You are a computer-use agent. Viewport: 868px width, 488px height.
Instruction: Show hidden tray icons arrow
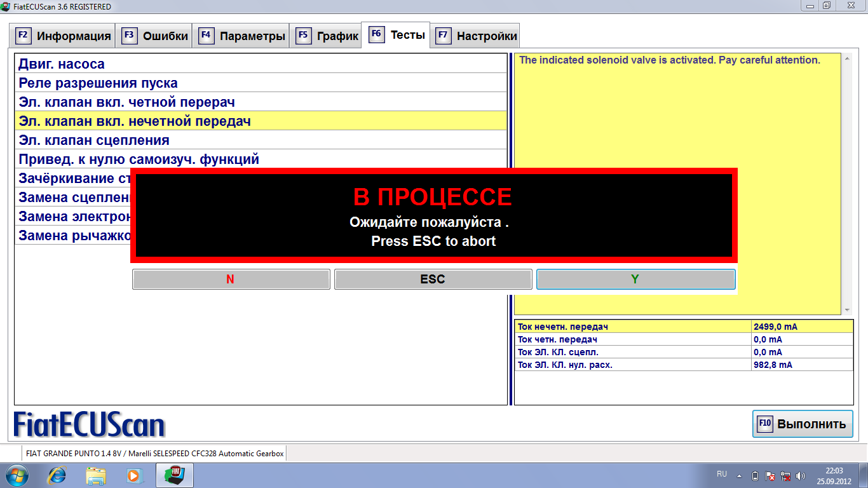[x=739, y=475]
